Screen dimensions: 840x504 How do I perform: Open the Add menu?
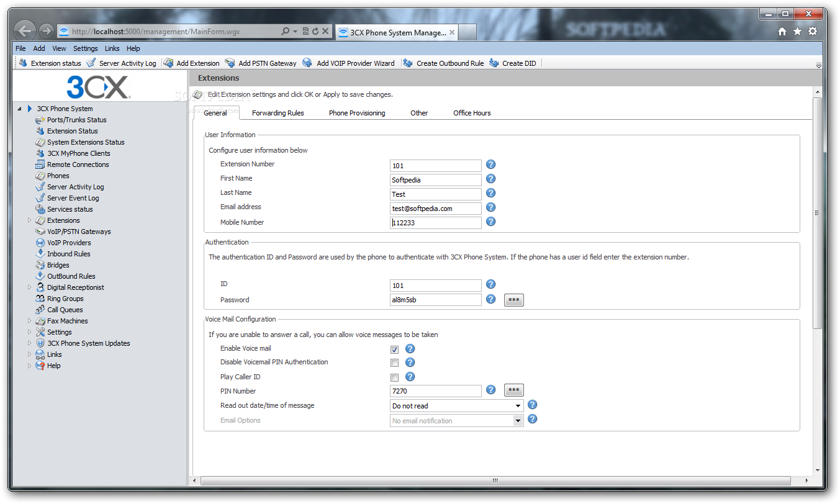click(x=39, y=48)
